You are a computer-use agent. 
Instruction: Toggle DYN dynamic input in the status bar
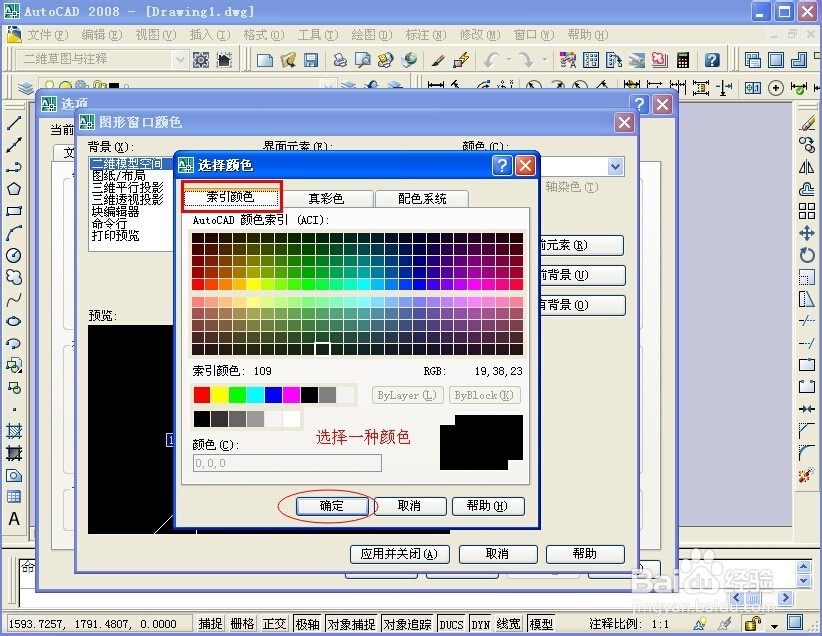pyautogui.click(x=480, y=624)
